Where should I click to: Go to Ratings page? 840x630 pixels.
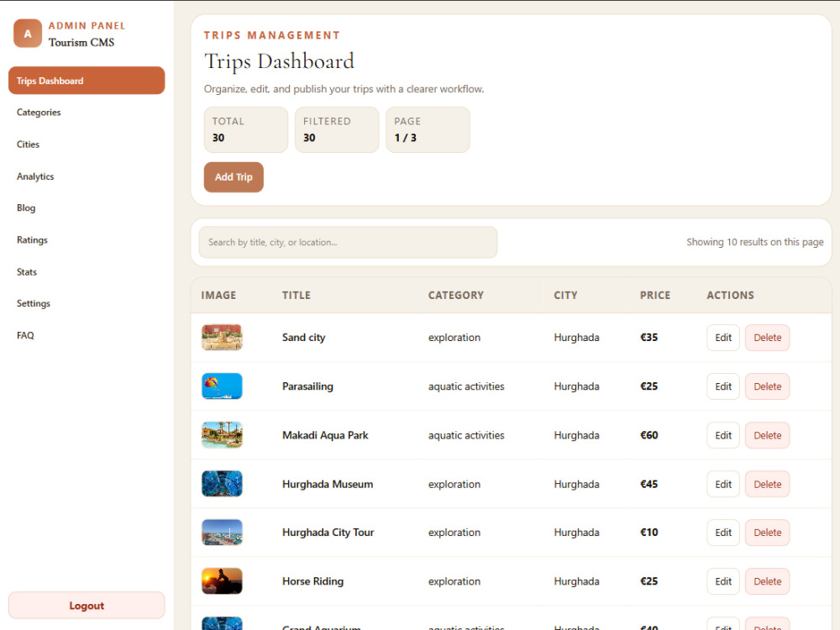(x=32, y=240)
